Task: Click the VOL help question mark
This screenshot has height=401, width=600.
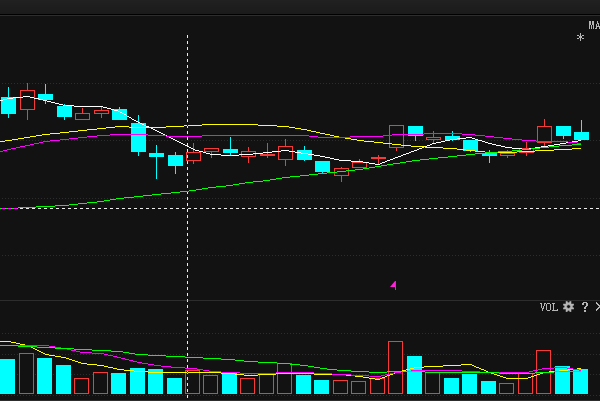Action: (585, 307)
